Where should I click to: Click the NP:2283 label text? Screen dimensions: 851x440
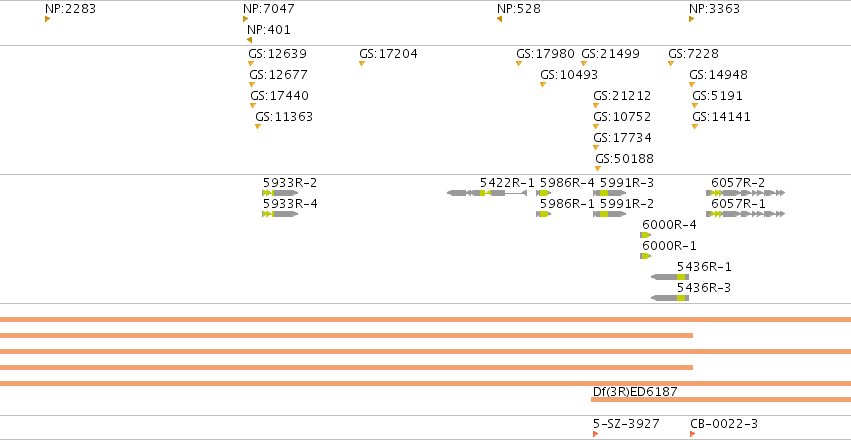[71, 9]
